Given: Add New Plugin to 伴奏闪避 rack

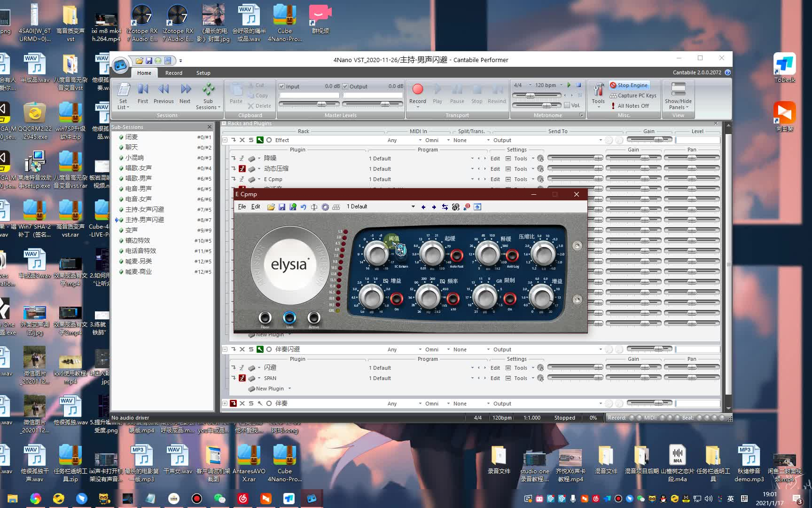Looking at the screenshot, I should (270, 389).
